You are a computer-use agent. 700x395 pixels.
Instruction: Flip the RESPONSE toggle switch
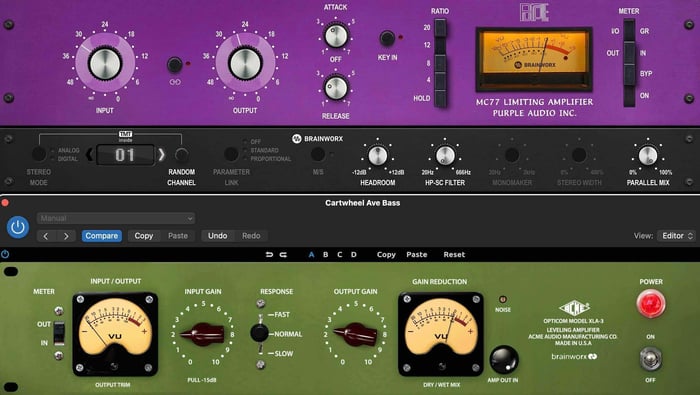(259, 333)
